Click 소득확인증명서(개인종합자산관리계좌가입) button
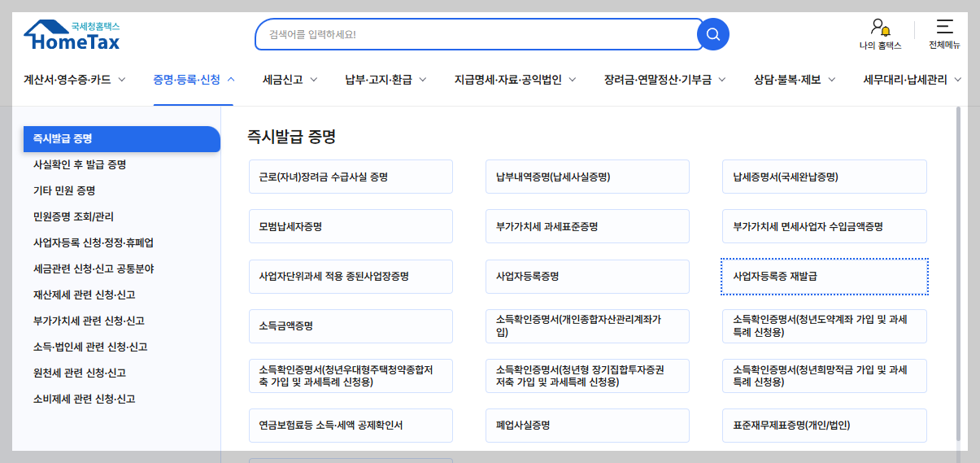The image size is (980, 463). pyautogui.click(x=587, y=326)
